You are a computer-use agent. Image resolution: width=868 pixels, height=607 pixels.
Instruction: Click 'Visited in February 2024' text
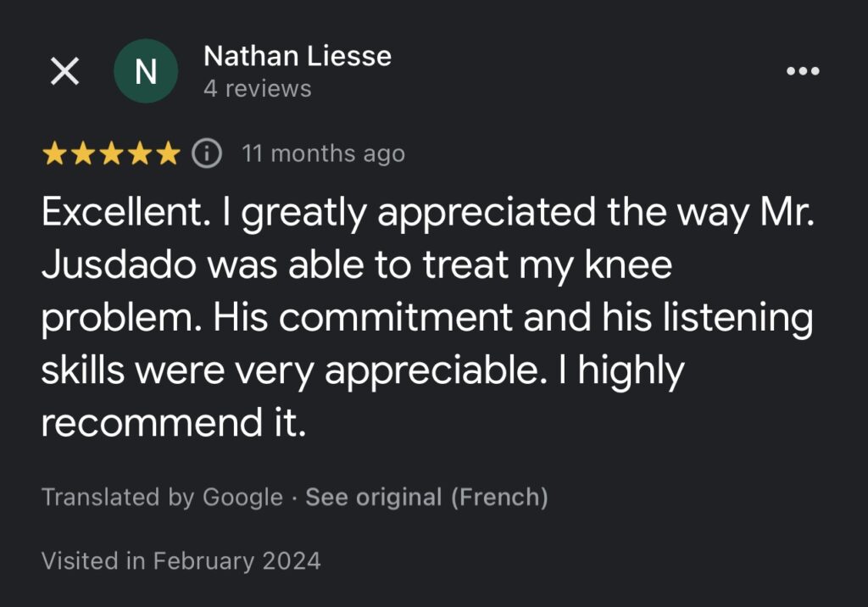[x=181, y=560]
